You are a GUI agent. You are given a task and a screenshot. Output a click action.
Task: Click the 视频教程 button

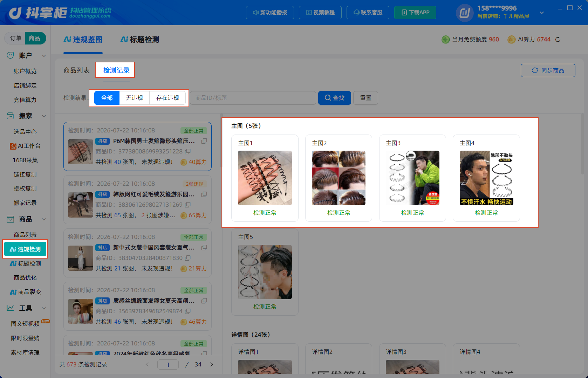tap(320, 13)
